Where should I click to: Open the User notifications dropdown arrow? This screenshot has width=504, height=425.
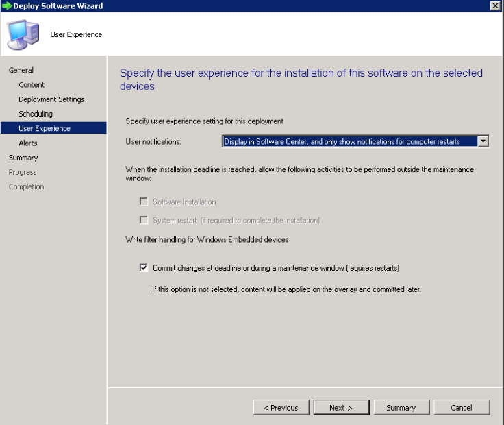pyautogui.click(x=483, y=141)
